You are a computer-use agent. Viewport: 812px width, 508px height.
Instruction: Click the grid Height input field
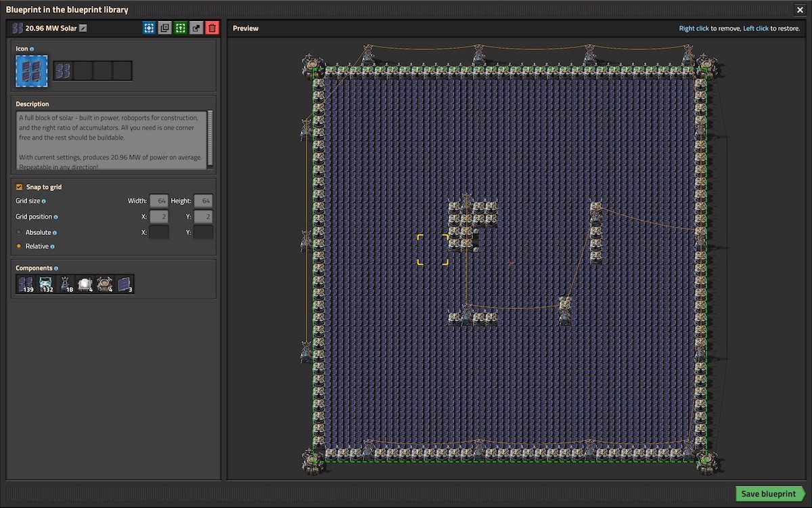point(203,201)
